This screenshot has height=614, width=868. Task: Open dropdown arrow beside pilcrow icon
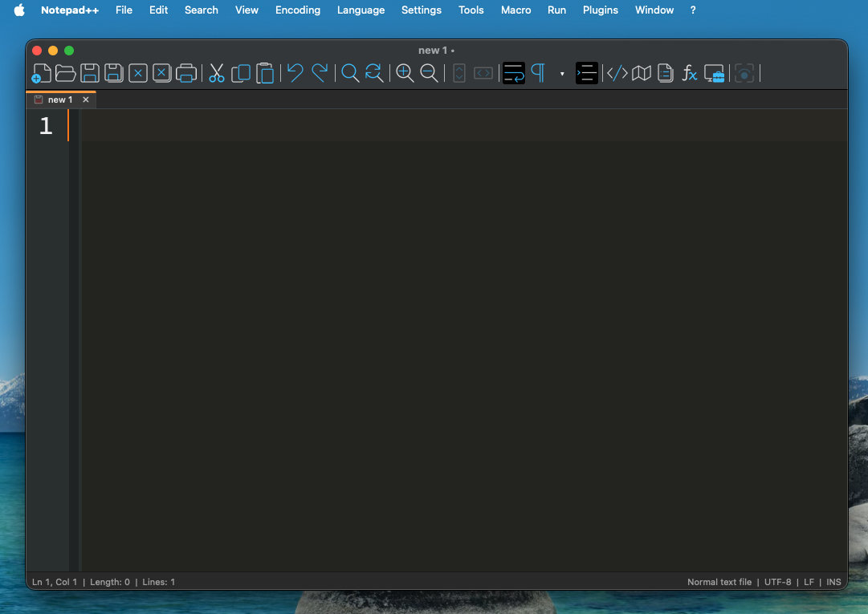click(562, 74)
